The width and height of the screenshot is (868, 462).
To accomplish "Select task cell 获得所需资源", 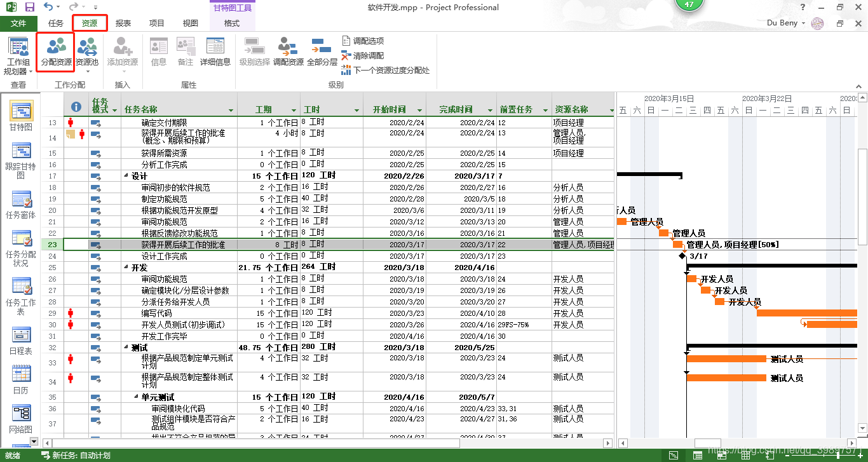I will [x=180, y=153].
